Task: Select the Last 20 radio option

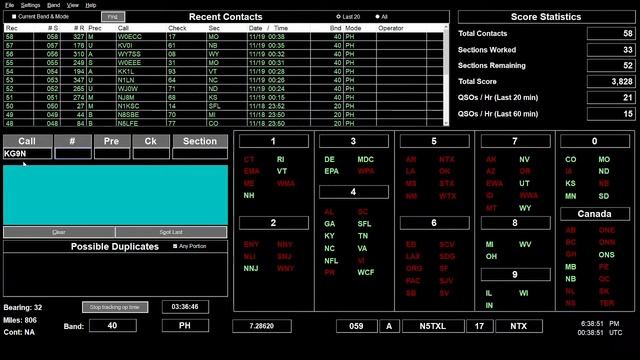Action: [338, 17]
